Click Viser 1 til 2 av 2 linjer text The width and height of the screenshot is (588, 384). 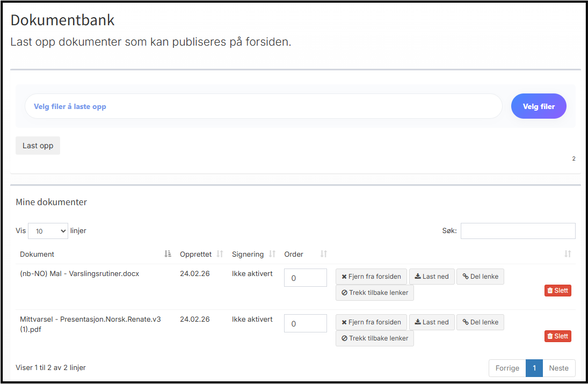[x=50, y=367]
